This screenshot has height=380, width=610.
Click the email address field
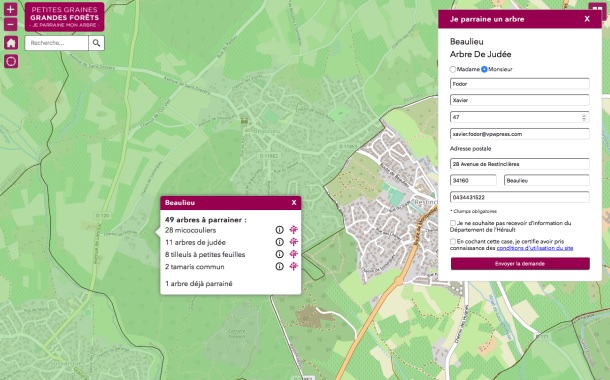point(520,134)
